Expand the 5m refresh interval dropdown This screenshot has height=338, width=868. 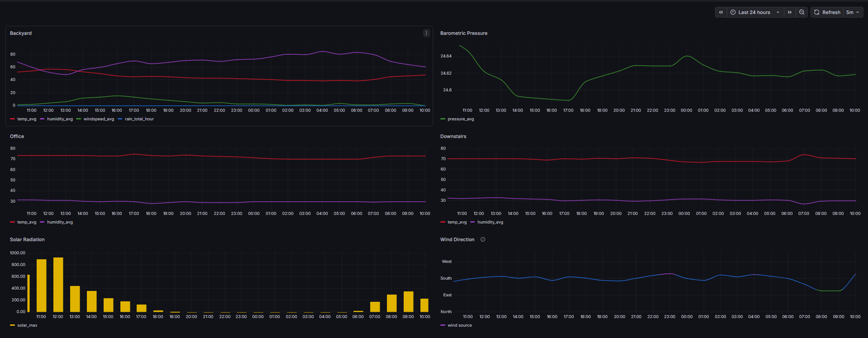pyautogui.click(x=853, y=12)
